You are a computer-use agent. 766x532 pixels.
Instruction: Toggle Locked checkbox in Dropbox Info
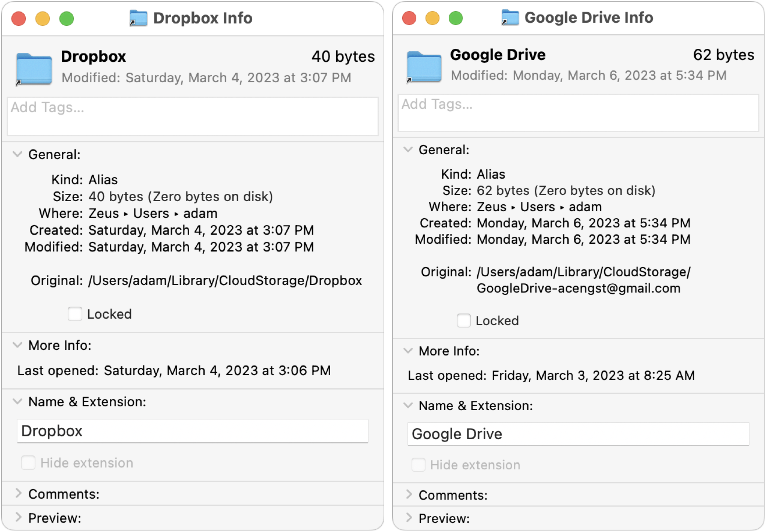(x=75, y=314)
